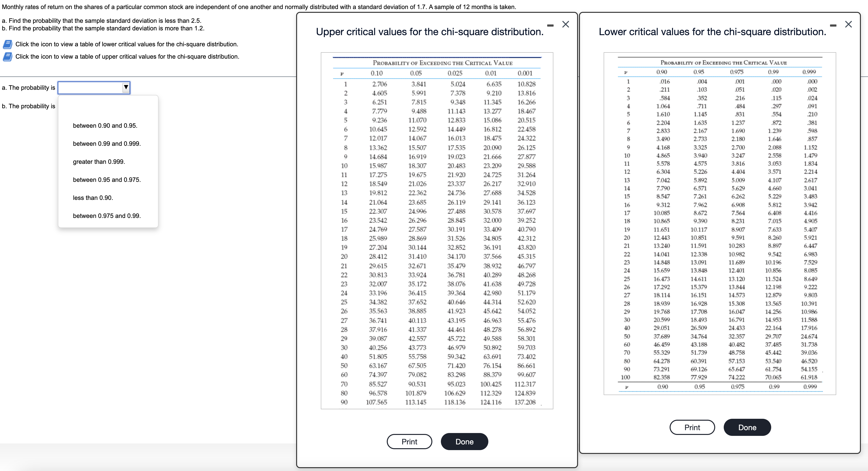Close the upper critical values dialog
Image resolution: width=868 pixels, height=471 pixels.
point(565,24)
